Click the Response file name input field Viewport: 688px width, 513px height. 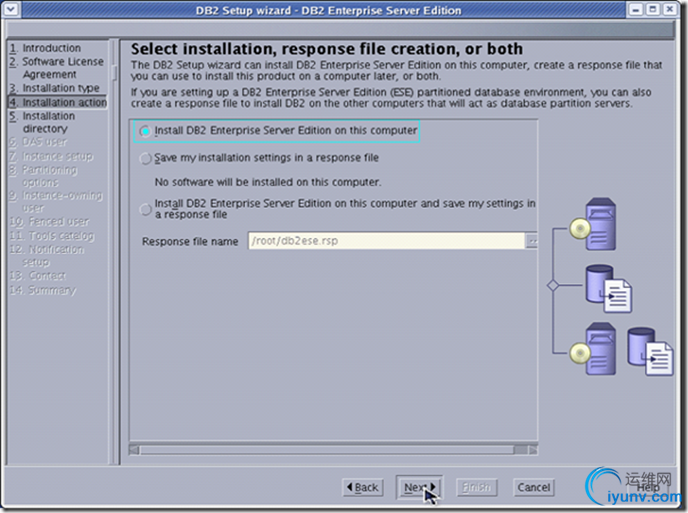(x=386, y=241)
